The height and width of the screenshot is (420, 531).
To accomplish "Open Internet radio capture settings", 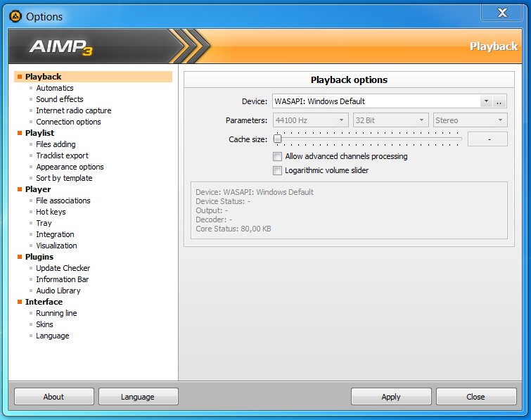I will click(73, 110).
